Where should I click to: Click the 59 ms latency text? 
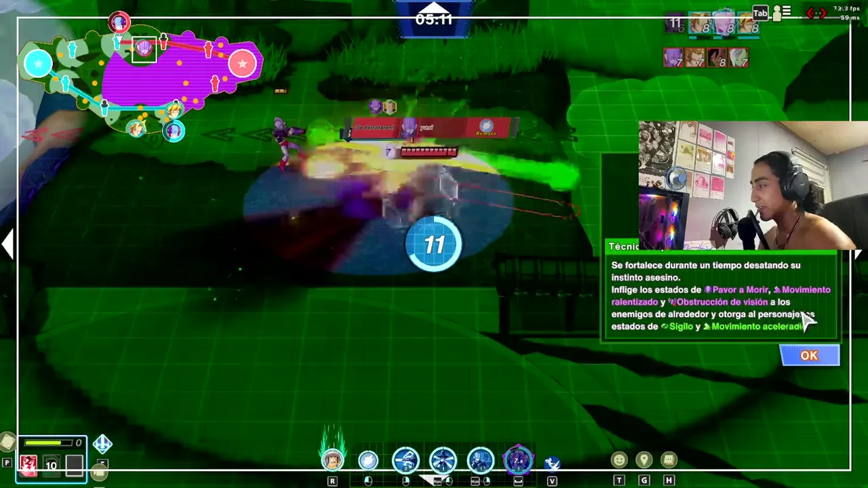point(850,18)
